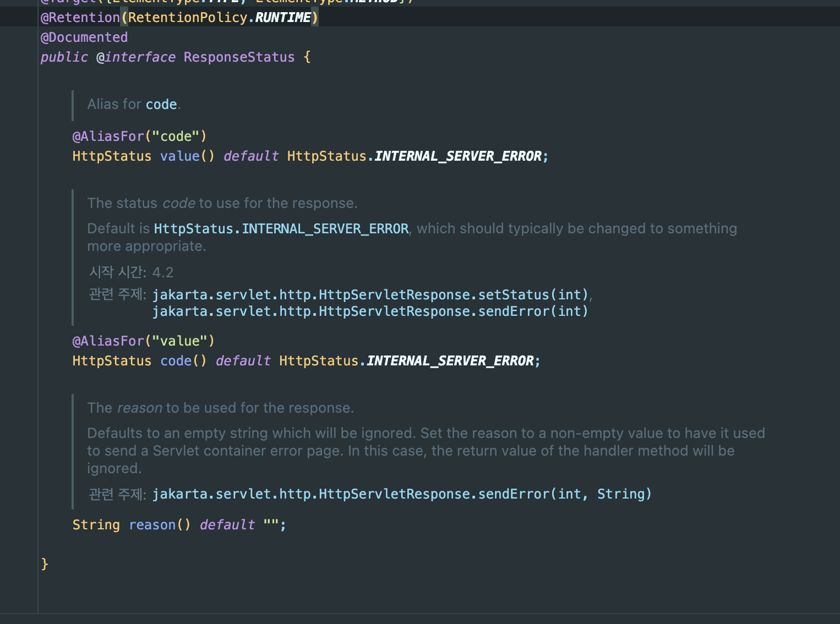840x624 pixels.
Task: Click the @AliasFor("code") annotation
Action: (x=140, y=136)
